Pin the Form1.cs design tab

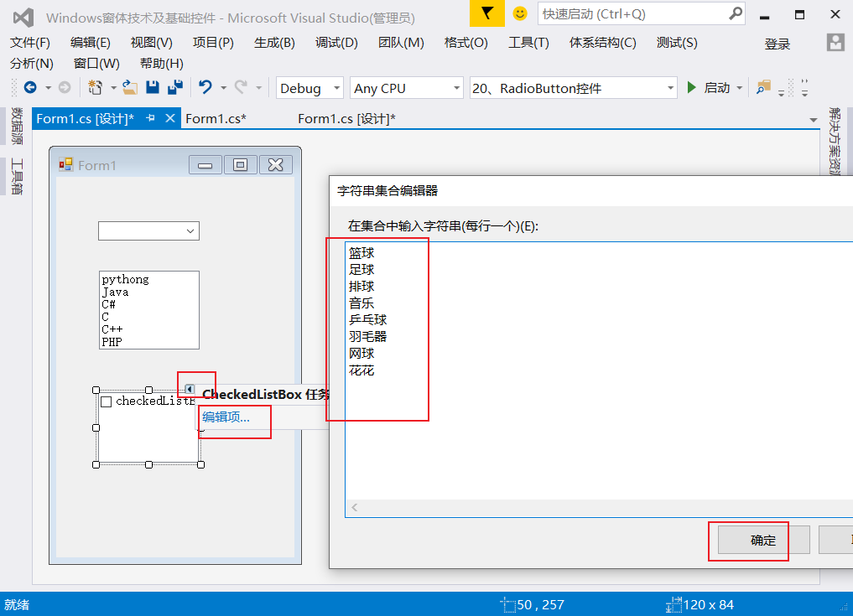pos(150,118)
